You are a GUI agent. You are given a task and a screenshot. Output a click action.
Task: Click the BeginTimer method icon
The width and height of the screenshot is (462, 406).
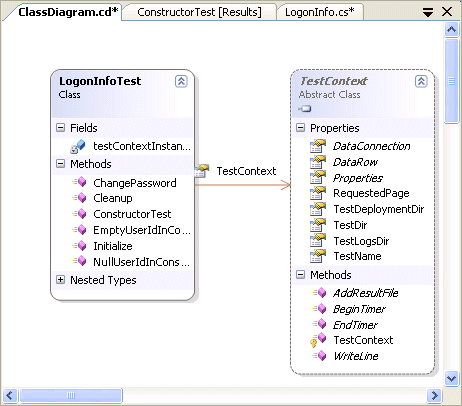tap(319, 309)
